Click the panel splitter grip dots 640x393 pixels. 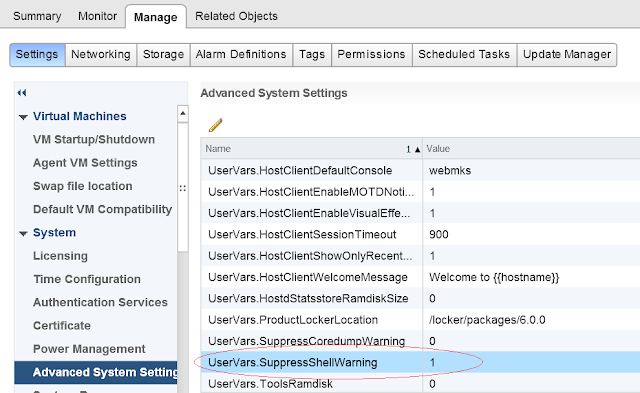(x=182, y=188)
